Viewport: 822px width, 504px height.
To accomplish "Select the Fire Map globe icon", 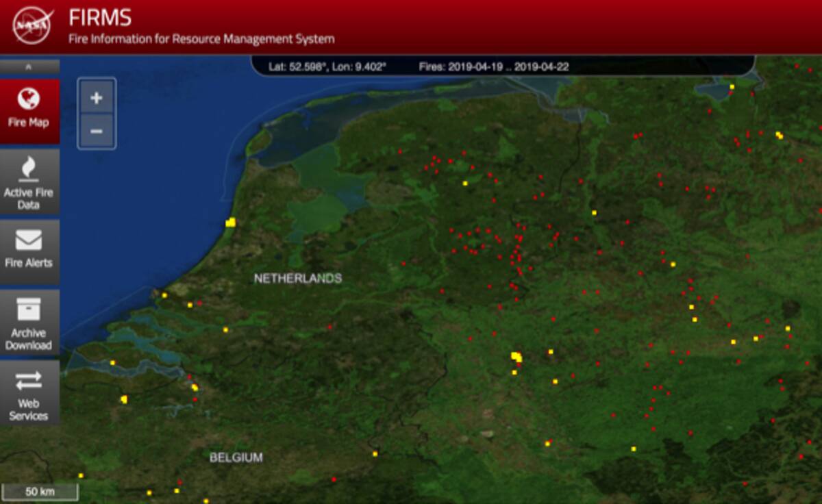I will click(x=29, y=99).
